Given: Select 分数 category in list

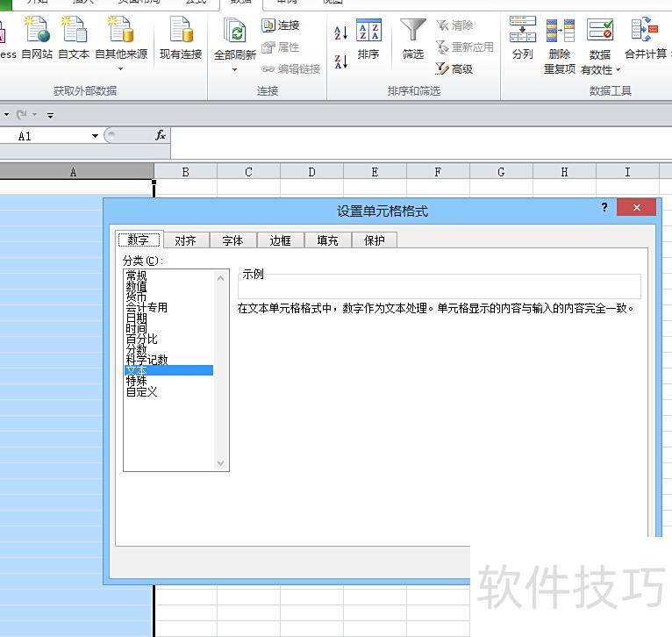Looking at the screenshot, I should coord(168,349).
